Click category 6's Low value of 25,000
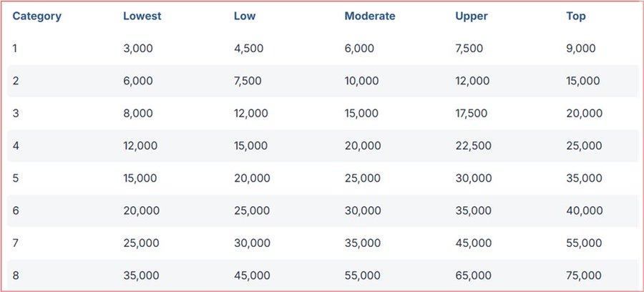 click(x=251, y=210)
